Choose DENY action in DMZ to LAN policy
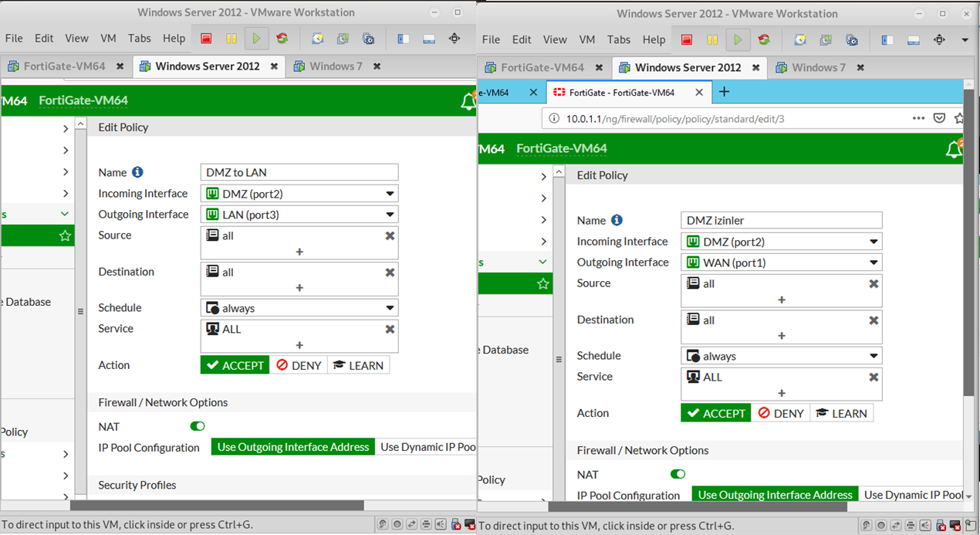This screenshot has height=535, width=980. pyautogui.click(x=299, y=365)
